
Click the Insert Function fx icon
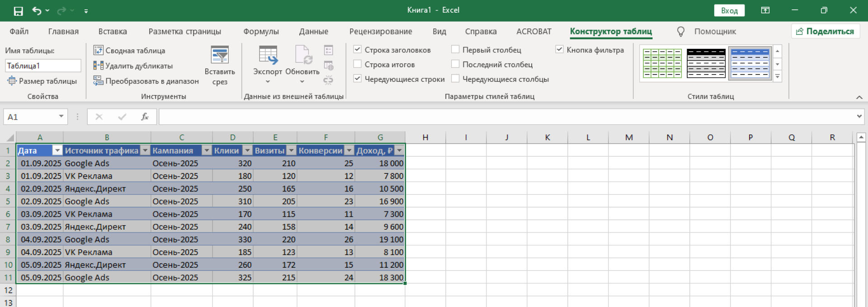145,117
